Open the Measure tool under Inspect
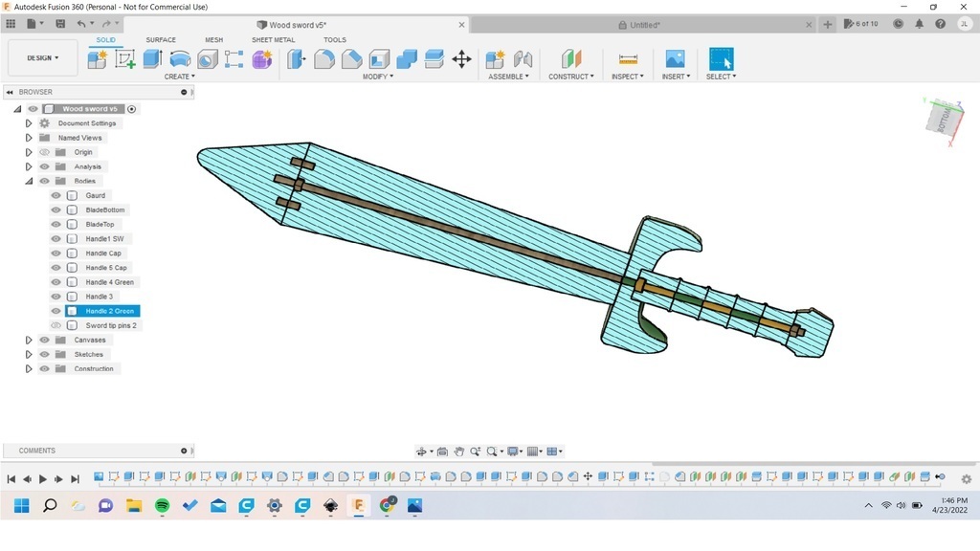The height and width of the screenshot is (551, 980). coord(628,59)
